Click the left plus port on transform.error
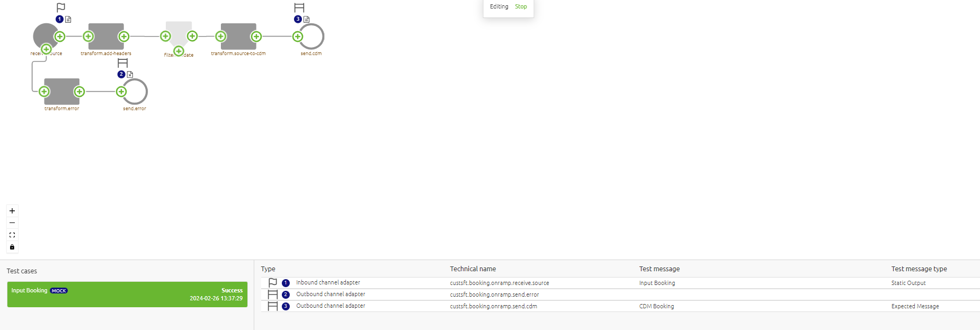The image size is (980, 330). tap(44, 92)
